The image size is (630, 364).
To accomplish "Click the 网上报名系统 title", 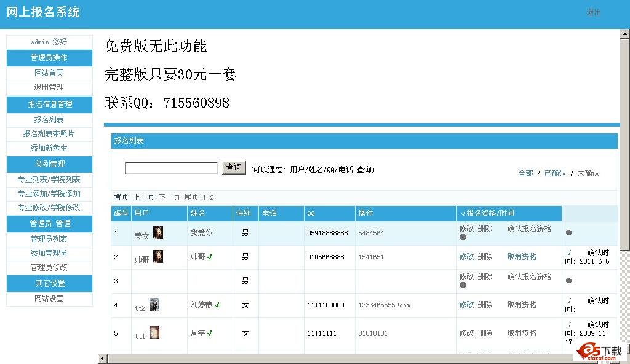I will click(x=43, y=12).
